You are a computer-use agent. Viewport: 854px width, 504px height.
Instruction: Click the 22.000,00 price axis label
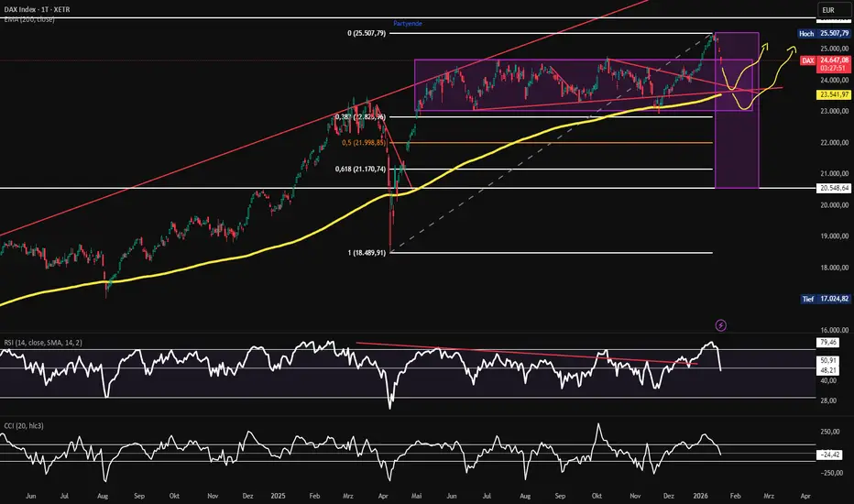[835, 143]
